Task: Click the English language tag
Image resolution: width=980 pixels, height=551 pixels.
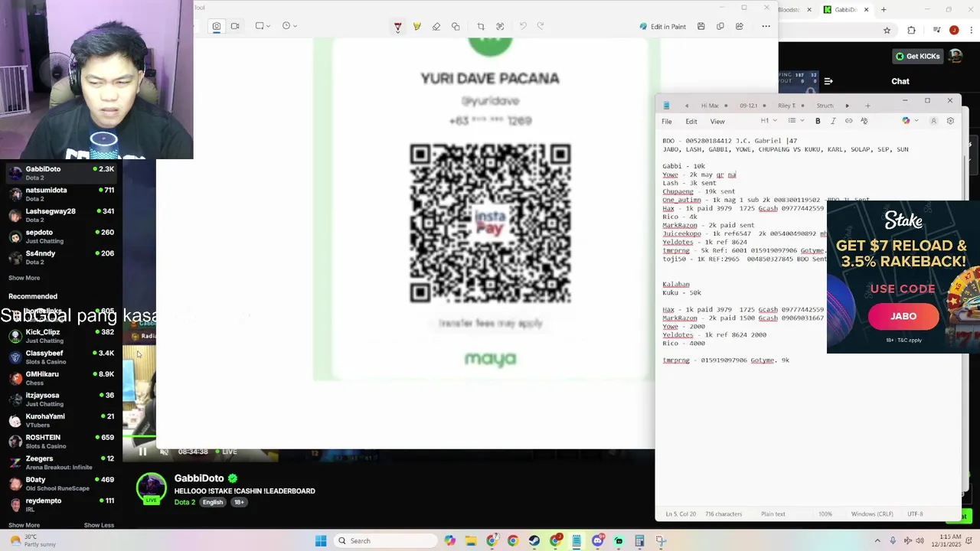Action: click(x=213, y=502)
